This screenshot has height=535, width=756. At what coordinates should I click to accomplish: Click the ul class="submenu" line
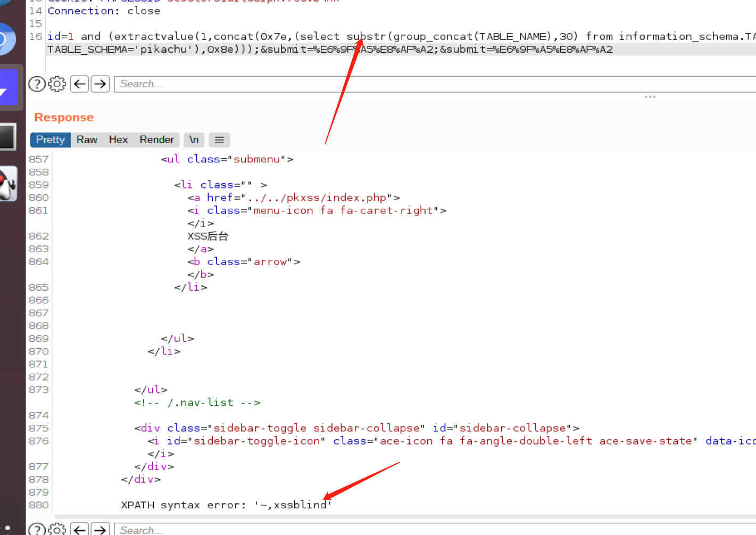click(x=227, y=159)
